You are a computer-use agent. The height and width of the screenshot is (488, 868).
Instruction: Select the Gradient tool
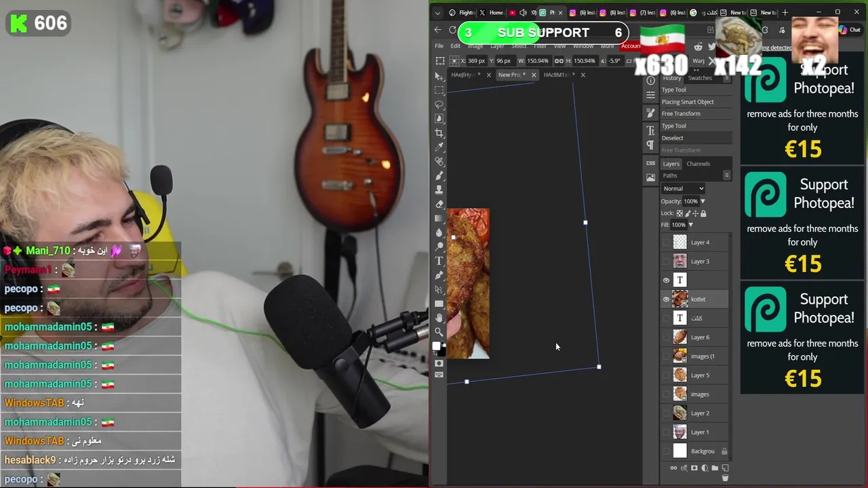pyautogui.click(x=439, y=218)
